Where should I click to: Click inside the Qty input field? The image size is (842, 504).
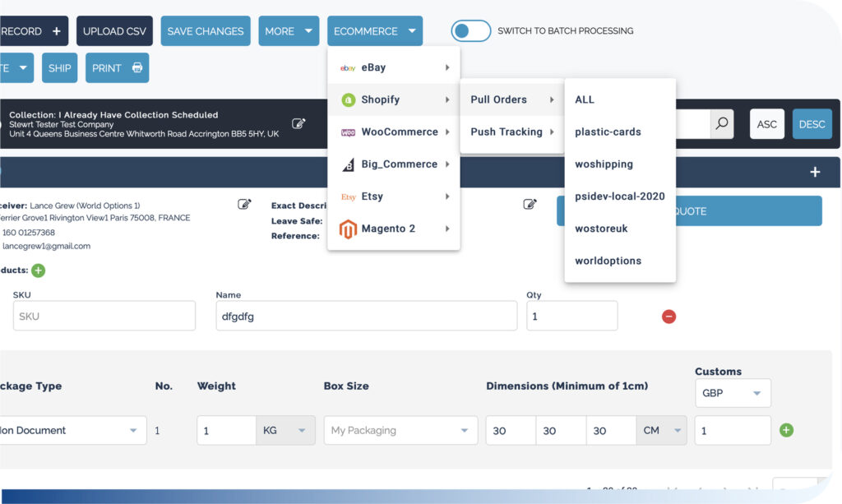571,316
